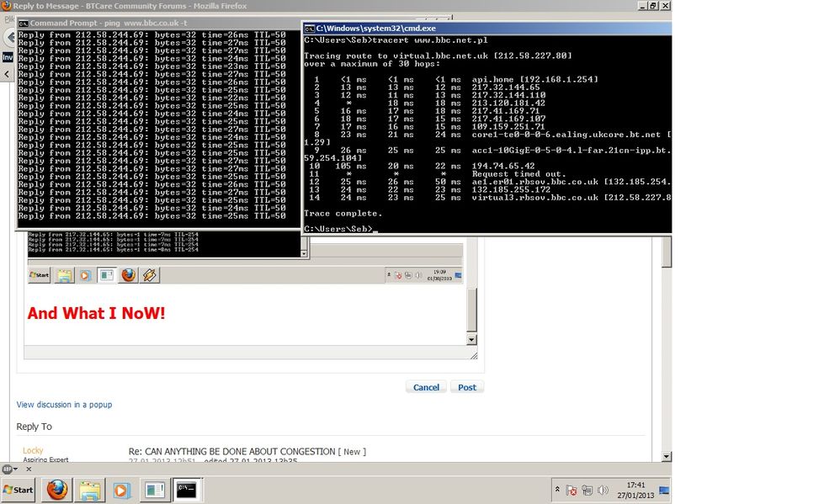840x504 pixels.
Task: Click the red-X security alert tray icon
Action: click(572, 490)
